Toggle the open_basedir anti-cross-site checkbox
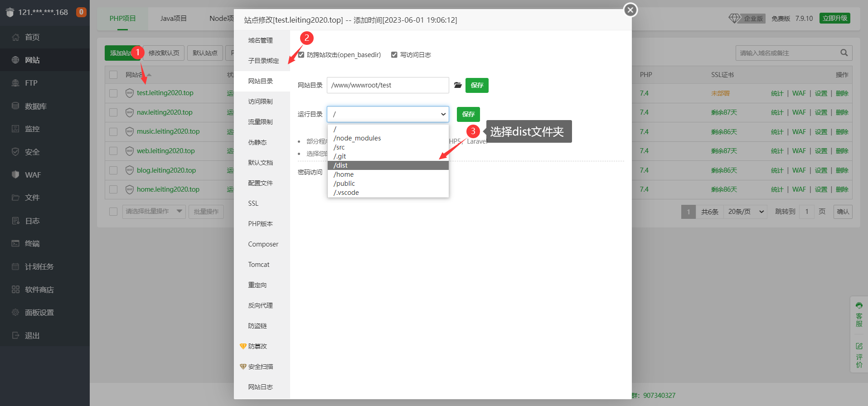This screenshot has width=868, height=406. (x=301, y=55)
